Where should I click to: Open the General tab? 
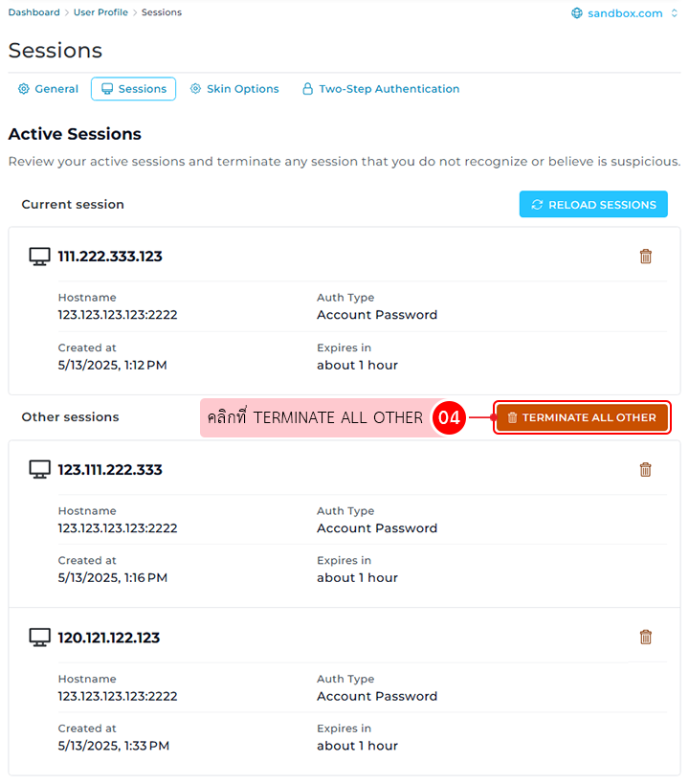pyautogui.click(x=48, y=89)
